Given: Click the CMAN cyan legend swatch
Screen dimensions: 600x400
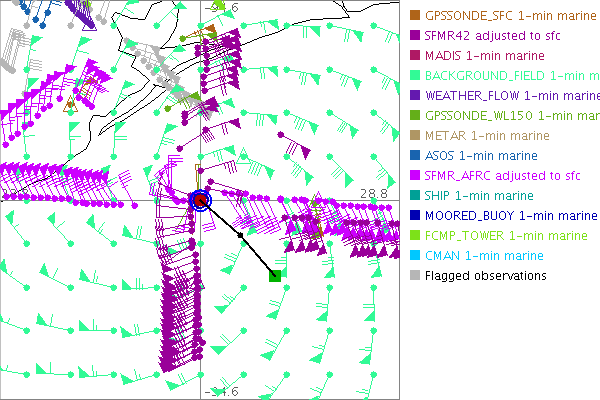Looking at the screenshot, I should [x=415, y=256].
